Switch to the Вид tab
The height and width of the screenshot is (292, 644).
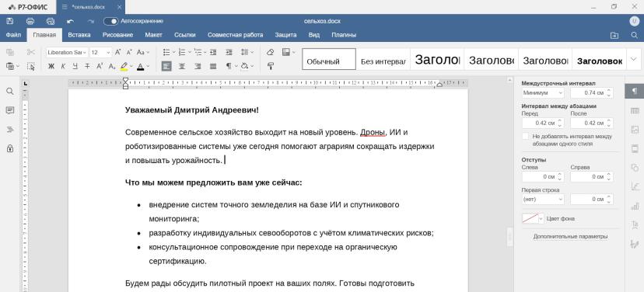pos(314,35)
